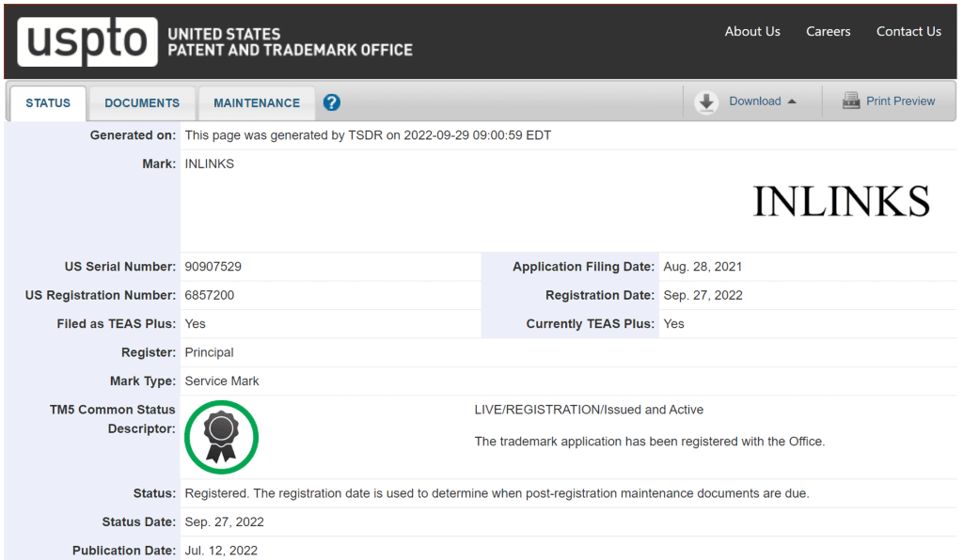Click the US Serial Number label
Image resolution: width=963 pixels, height=560 pixels.
pos(120,267)
